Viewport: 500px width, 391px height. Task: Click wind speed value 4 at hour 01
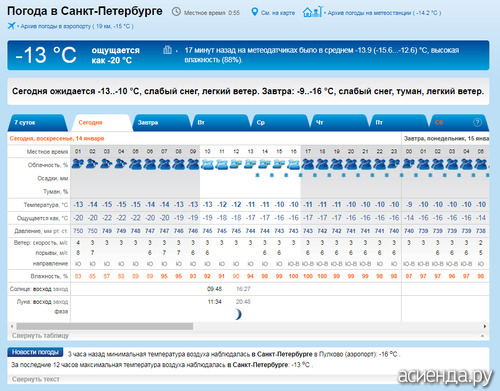tap(78, 243)
